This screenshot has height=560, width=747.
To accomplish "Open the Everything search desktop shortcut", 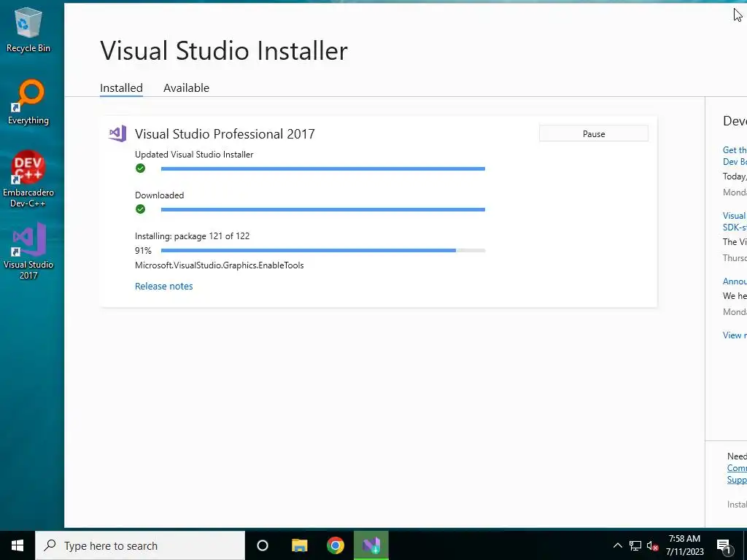I will pyautogui.click(x=28, y=102).
